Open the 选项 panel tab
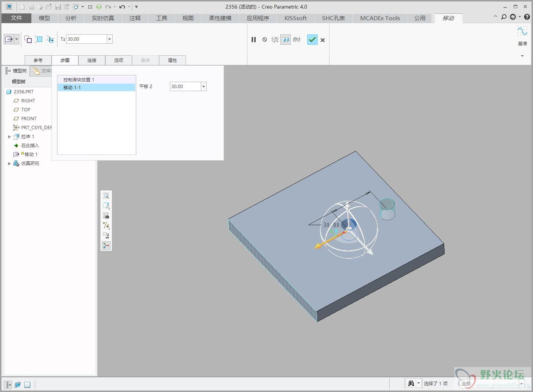533x392 pixels. pyautogui.click(x=119, y=60)
